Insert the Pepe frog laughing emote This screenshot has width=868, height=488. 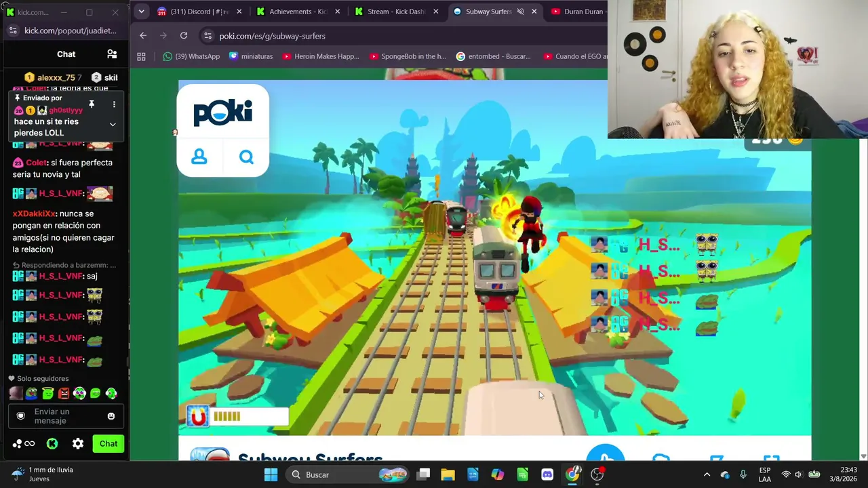pyautogui.click(x=32, y=393)
